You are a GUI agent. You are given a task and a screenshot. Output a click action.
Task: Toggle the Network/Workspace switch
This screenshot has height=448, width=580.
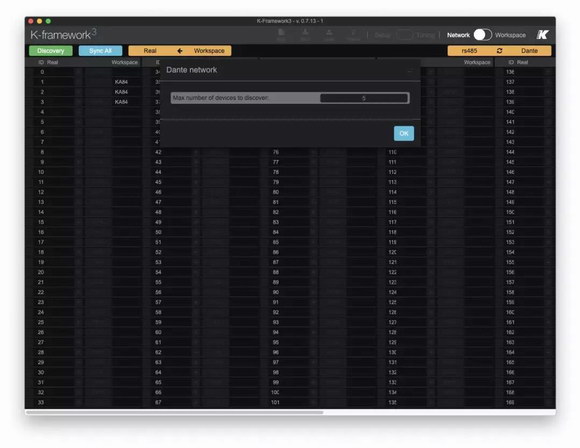coord(483,35)
